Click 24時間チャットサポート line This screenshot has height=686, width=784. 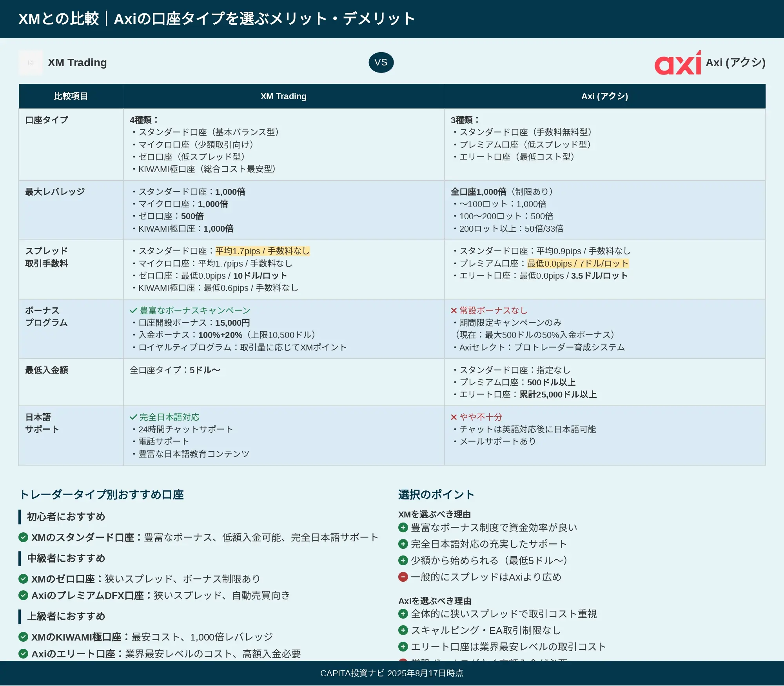click(x=182, y=429)
